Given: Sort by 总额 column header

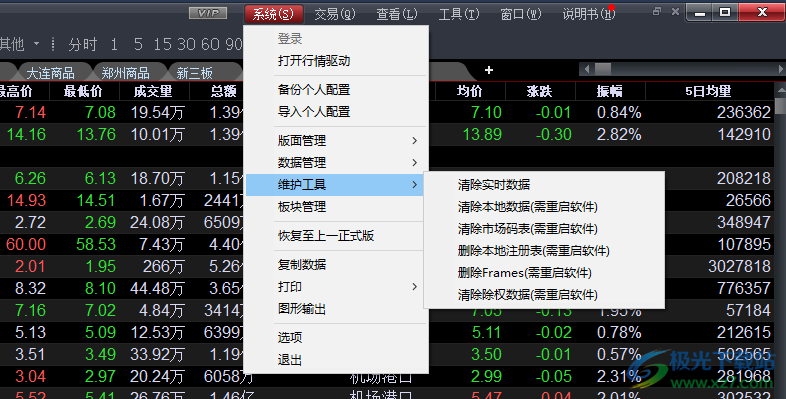Looking at the screenshot, I should (x=224, y=91).
